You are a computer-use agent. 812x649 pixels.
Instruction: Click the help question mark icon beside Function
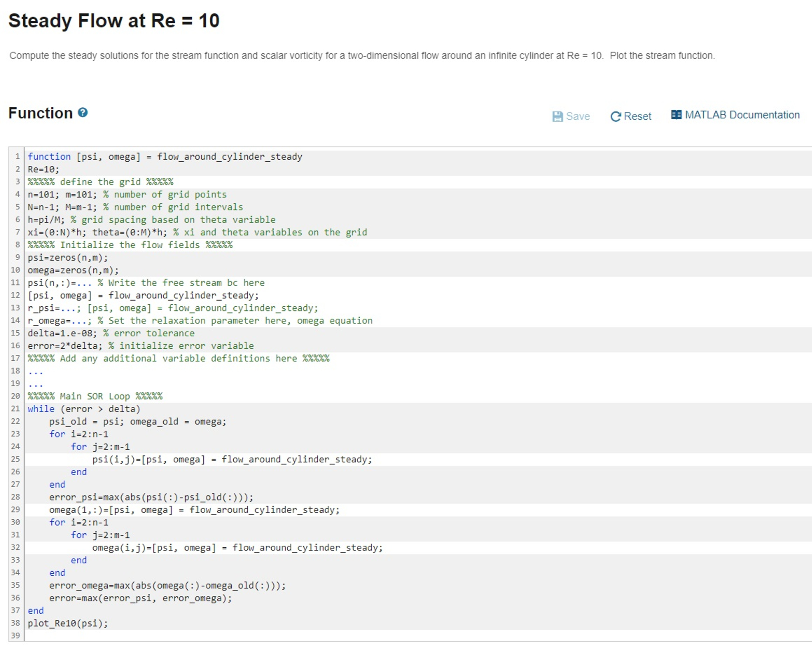(82, 113)
